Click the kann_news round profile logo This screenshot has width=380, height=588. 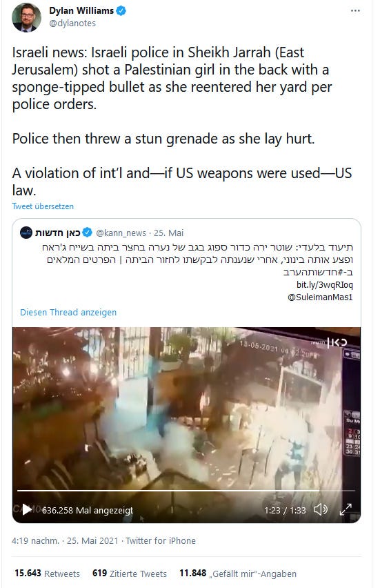point(26,233)
